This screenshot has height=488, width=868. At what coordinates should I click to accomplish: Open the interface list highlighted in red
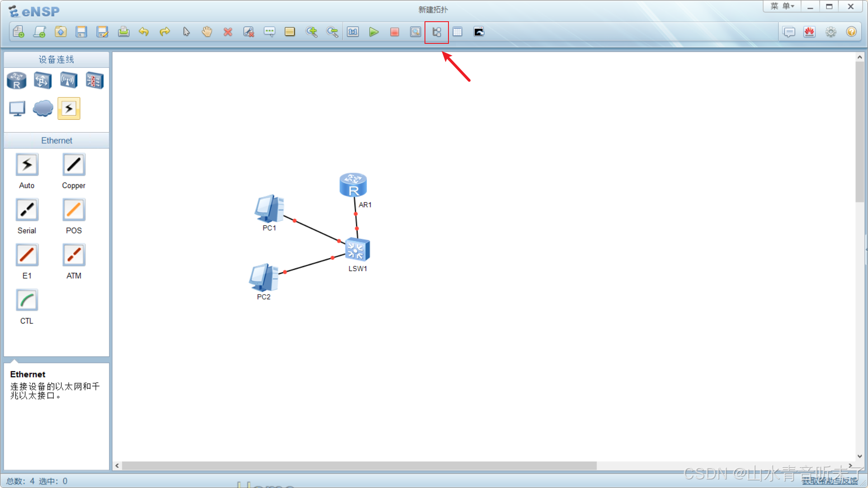(436, 32)
